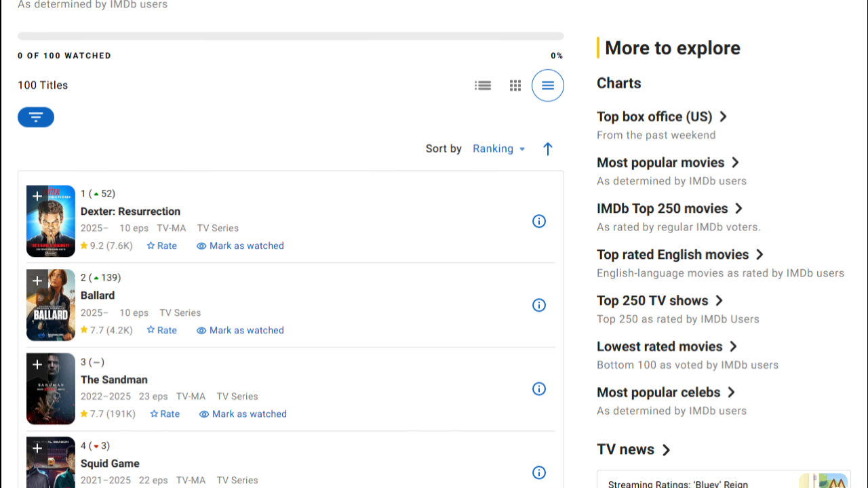868x488 pixels.
Task: Open info for The Sandman
Action: 539,389
